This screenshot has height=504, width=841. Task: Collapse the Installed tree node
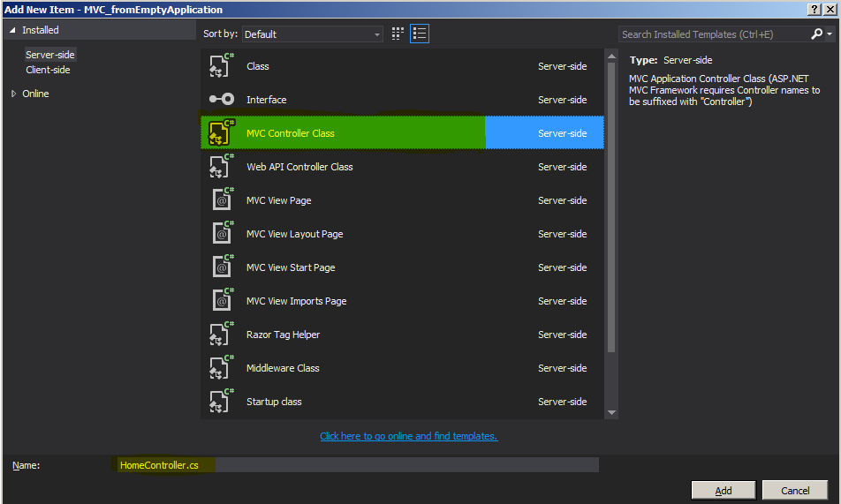pyautogui.click(x=11, y=30)
